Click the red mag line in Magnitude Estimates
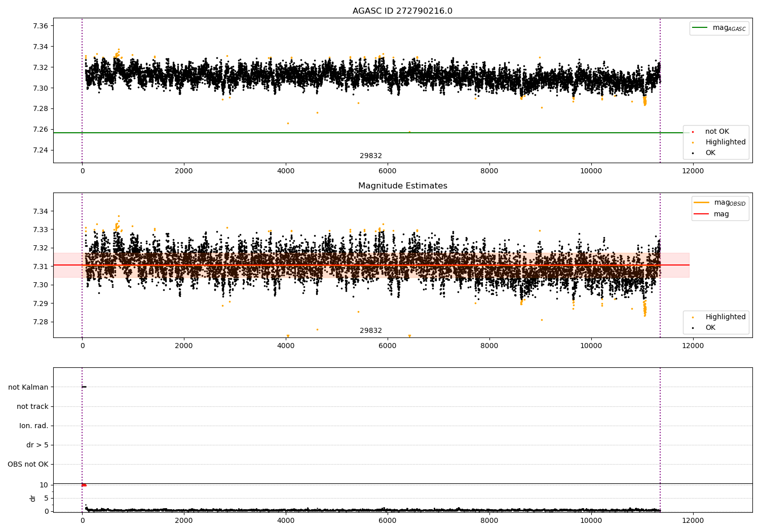 pos(371,265)
